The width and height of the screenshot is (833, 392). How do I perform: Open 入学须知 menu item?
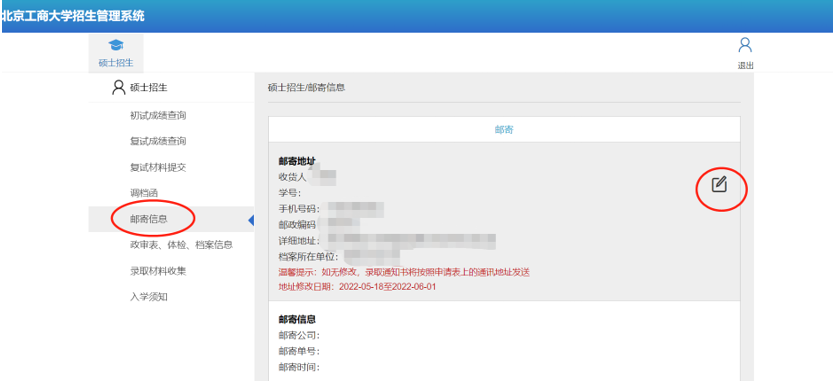click(x=149, y=297)
